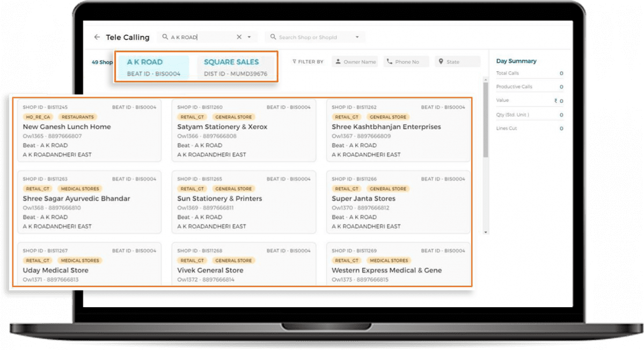
Task: Click the back arrow beside Tele Calling
Action: point(98,37)
